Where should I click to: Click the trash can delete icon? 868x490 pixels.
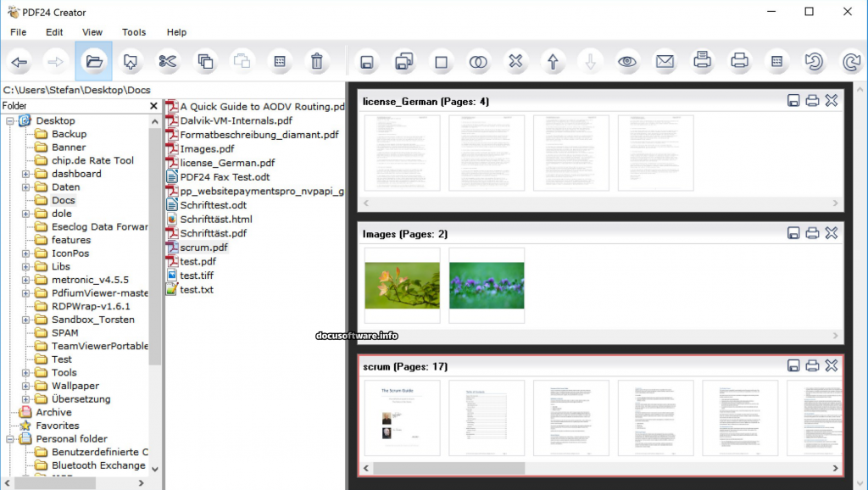click(x=316, y=61)
